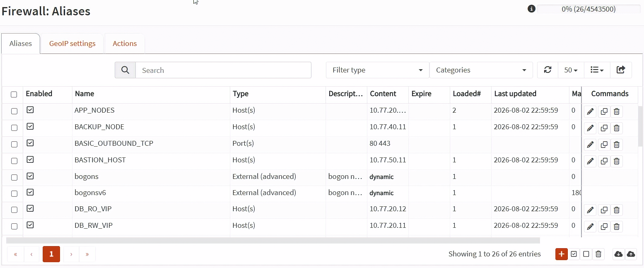Click the download aliases cloud icon
Image resolution: width=644 pixels, height=268 pixels.
pyautogui.click(x=618, y=254)
